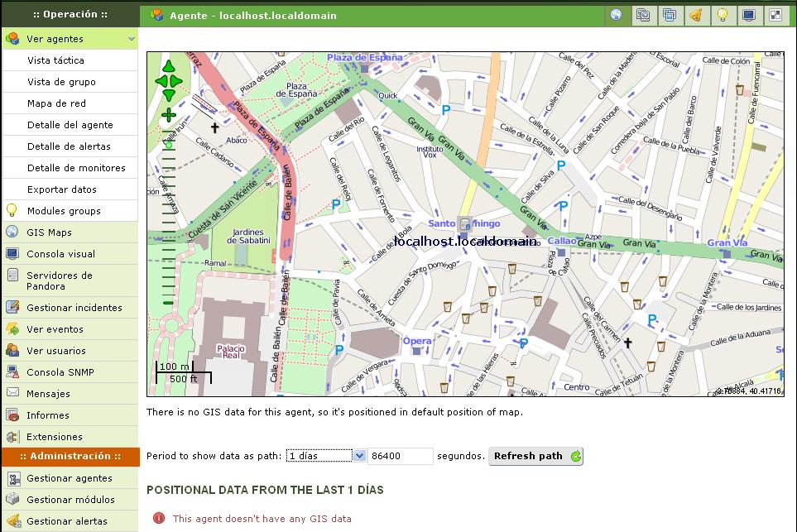
Task: Pan the map down with green arrow
Action: pyautogui.click(x=169, y=95)
